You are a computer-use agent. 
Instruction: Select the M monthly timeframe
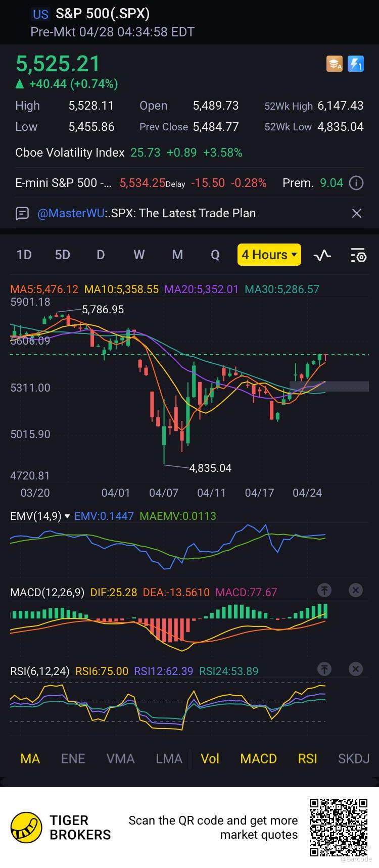[177, 255]
